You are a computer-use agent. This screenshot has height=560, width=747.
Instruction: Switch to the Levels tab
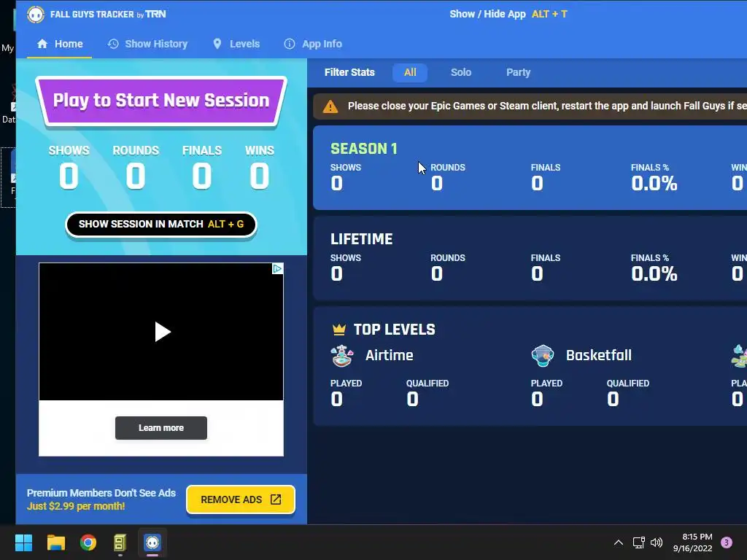pos(236,44)
